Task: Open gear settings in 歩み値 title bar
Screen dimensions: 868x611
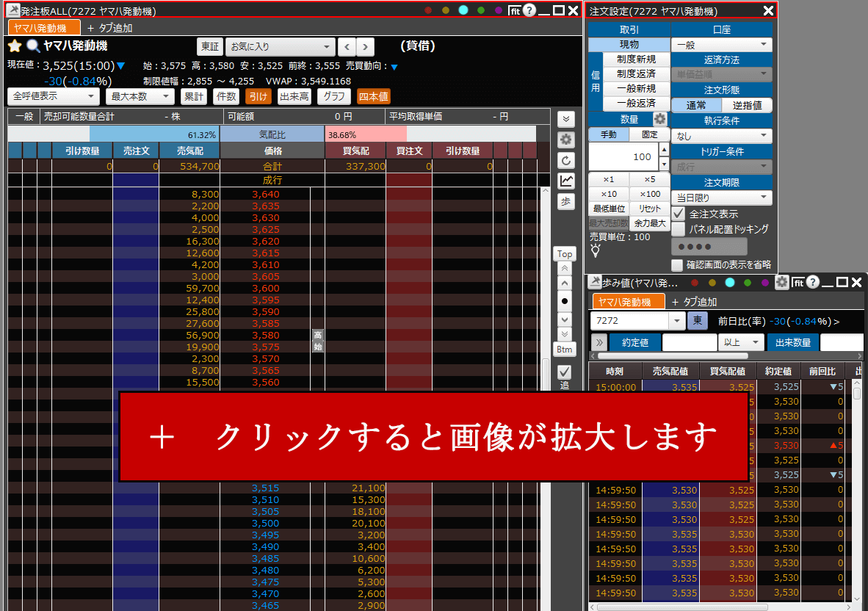Action: click(x=781, y=282)
